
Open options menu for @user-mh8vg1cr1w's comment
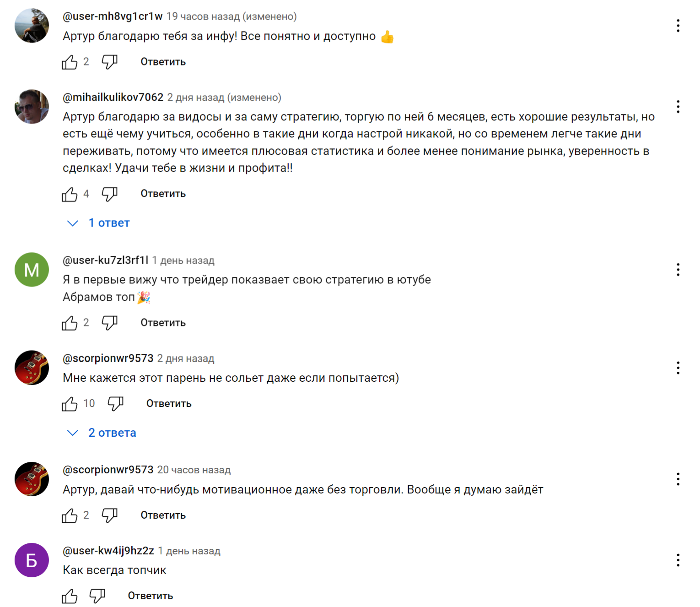click(x=678, y=26)
